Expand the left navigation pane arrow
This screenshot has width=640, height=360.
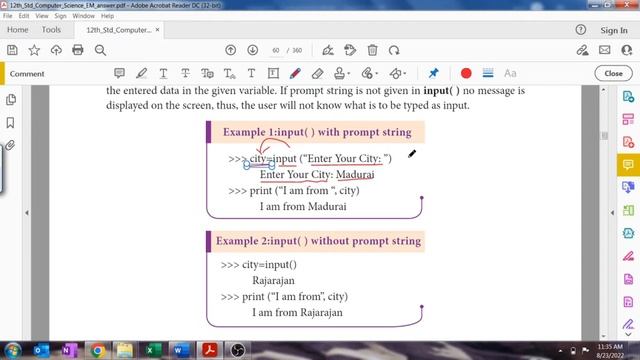27,213
